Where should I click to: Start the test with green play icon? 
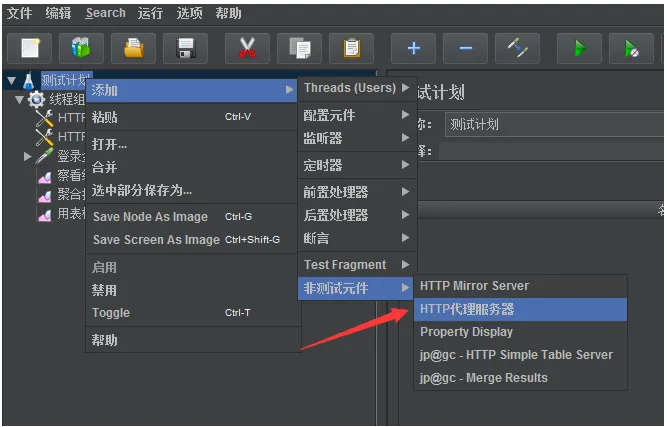[x=579, y=48]
